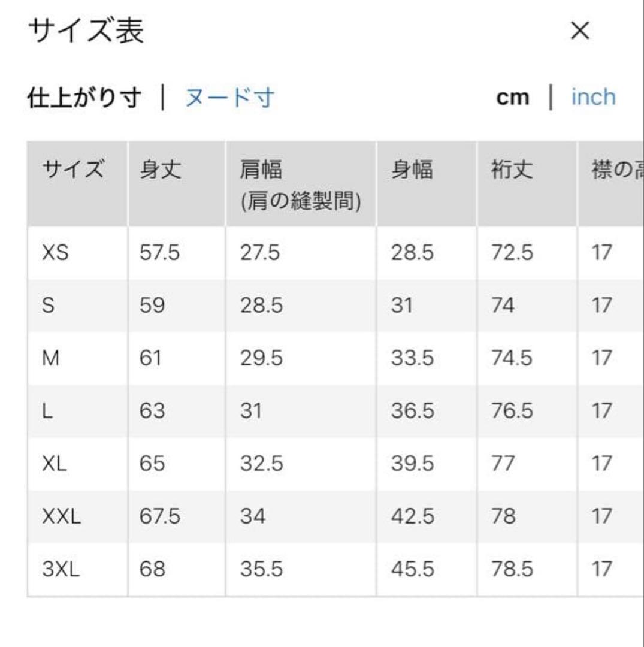644x647 pixels.
Task: Click the サイズ column header
Action: 73,171
